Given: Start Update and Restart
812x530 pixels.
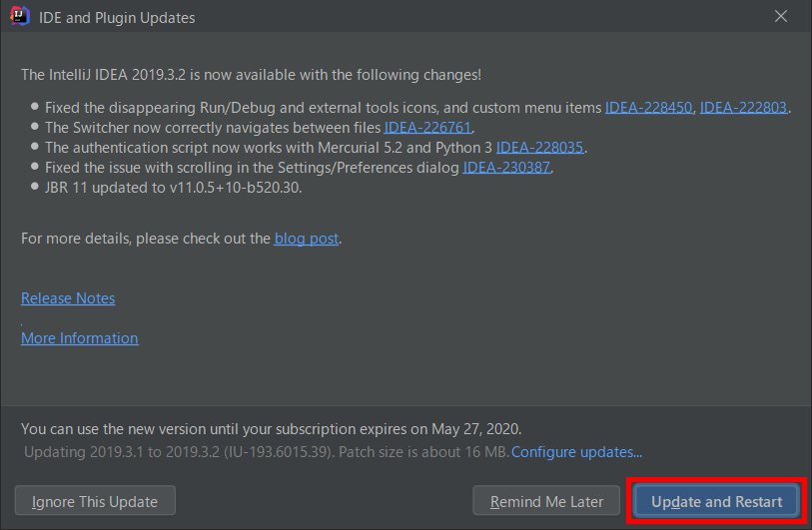Looking at the screenshot, I should click(717, 500).
